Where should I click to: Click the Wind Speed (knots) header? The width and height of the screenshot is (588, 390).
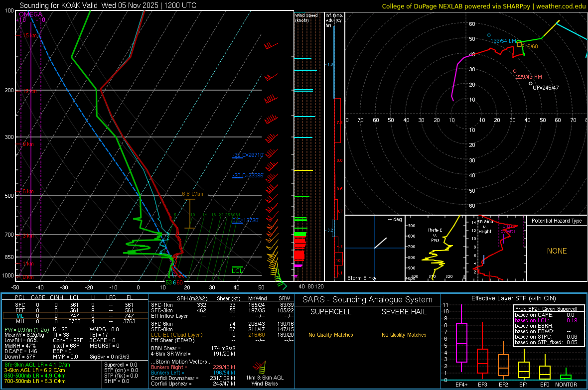click(x=306, y=17)
